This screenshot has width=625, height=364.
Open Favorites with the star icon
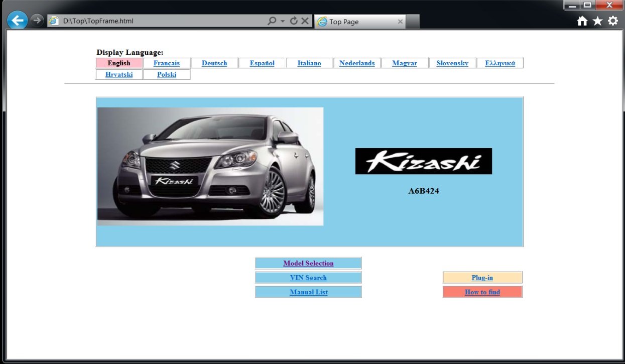pos(597,21)
